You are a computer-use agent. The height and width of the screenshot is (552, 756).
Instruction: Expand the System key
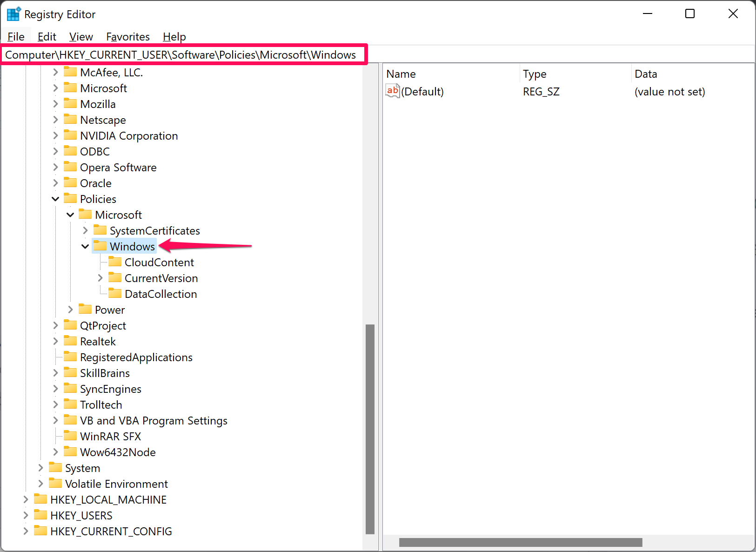click(x=40, y=468)
